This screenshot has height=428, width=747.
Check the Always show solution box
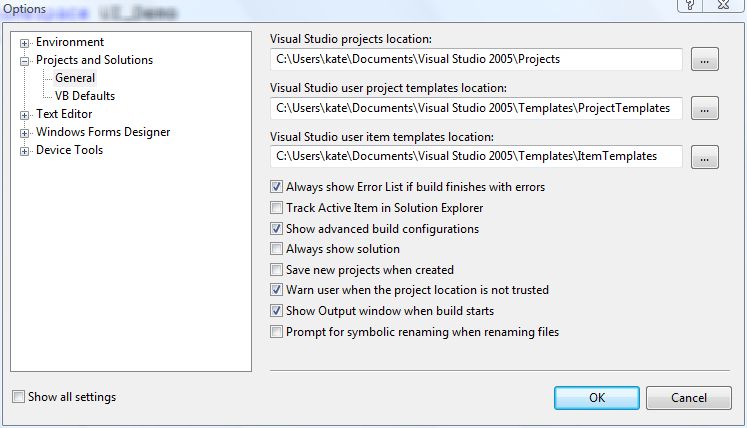(x=276, y=248)
